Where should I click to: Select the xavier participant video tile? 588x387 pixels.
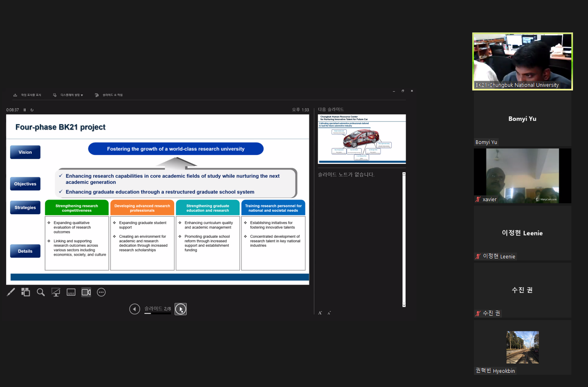522,176
